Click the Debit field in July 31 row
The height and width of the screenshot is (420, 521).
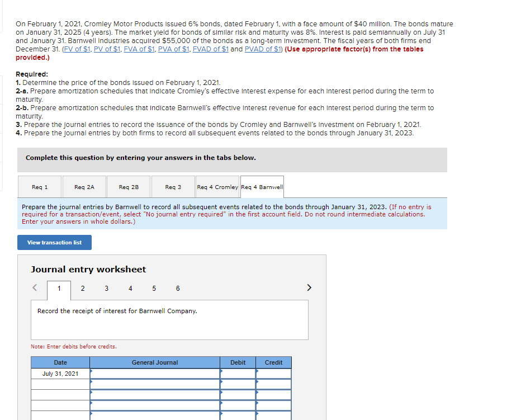point(238,374)
